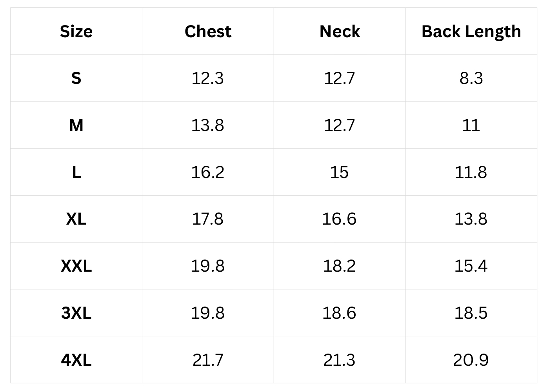Click the Size column header
Image resolution: width=549 pixels, height=392 pixels.
click(76, 31)
